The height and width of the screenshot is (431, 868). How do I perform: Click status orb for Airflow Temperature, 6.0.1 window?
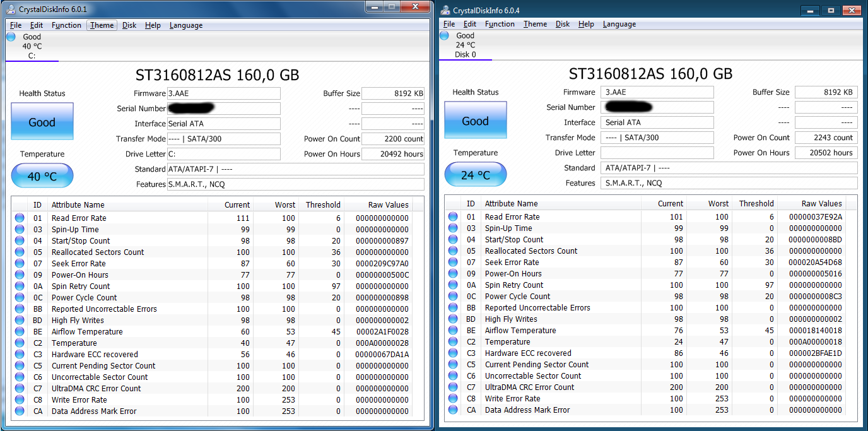(x=20, y=331)
